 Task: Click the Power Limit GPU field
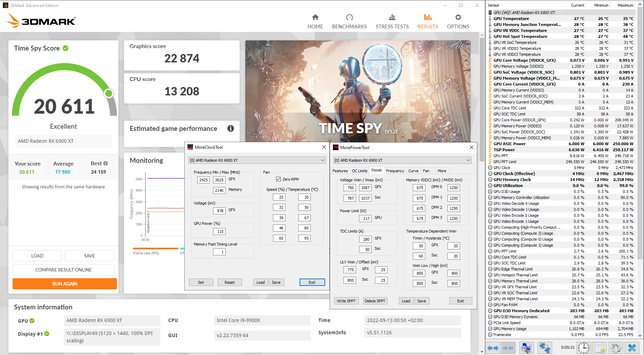point(365,218)
